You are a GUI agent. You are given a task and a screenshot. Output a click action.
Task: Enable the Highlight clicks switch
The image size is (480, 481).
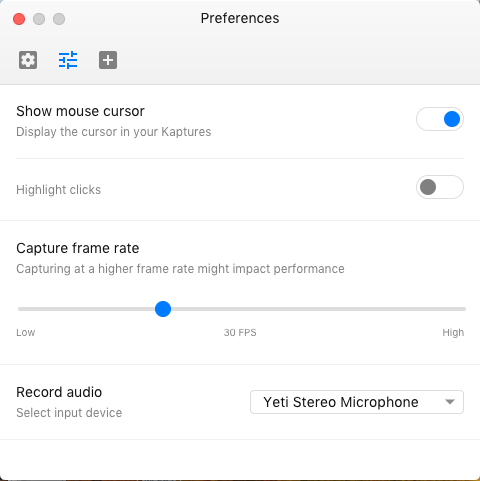tap(440, 187)
